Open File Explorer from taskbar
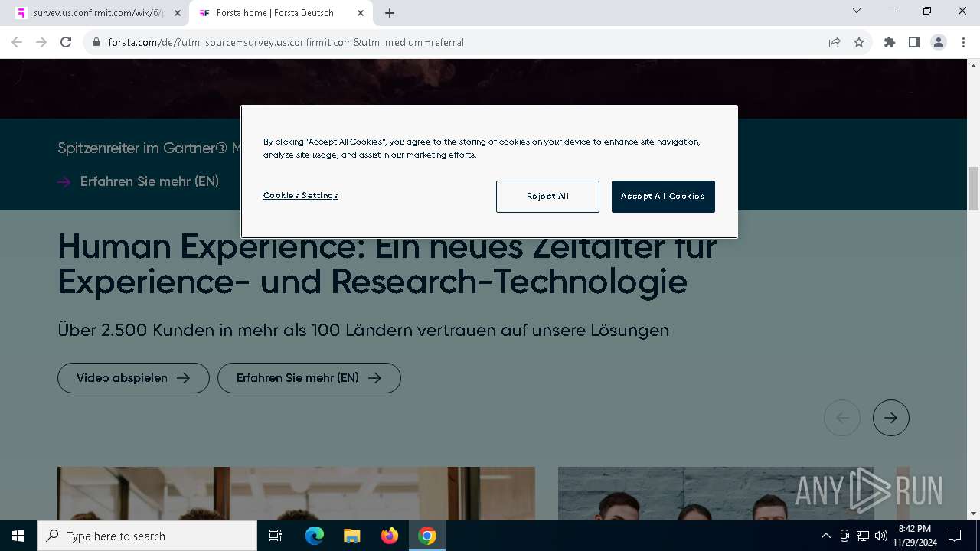980x551 pixels. coord(352,536)
